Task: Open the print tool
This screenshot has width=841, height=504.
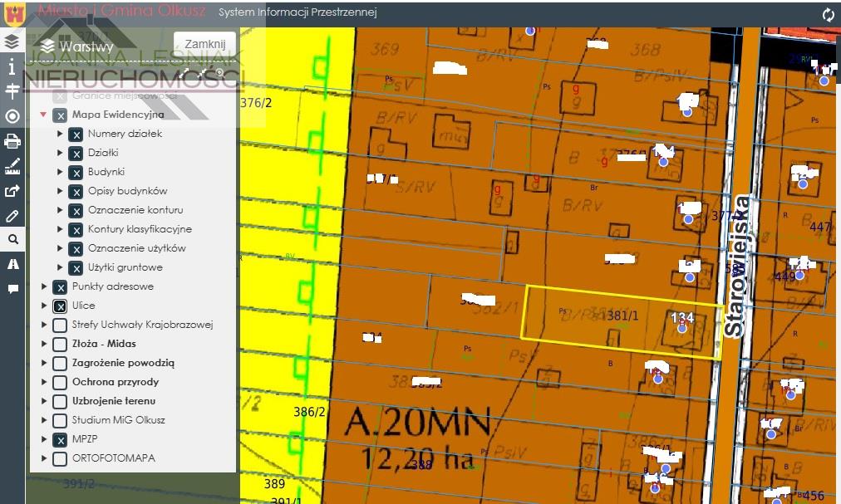Action: (x=12, y=141)
